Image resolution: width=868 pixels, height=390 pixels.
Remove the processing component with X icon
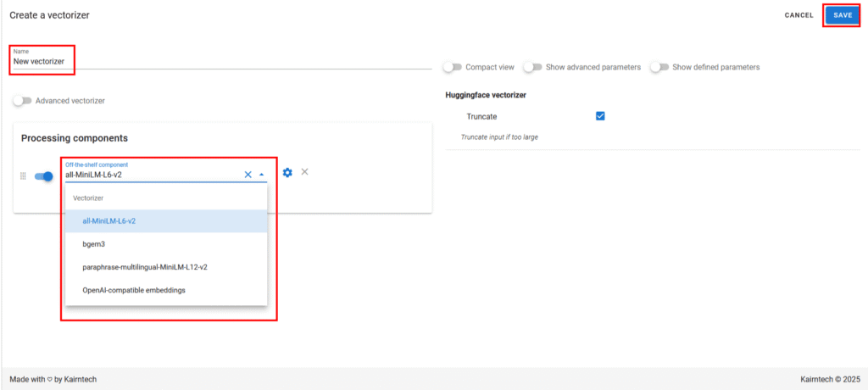304,172
